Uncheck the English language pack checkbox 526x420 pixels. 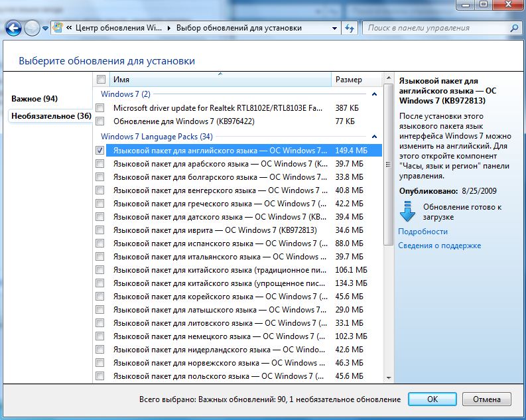(x=100, y=151)
